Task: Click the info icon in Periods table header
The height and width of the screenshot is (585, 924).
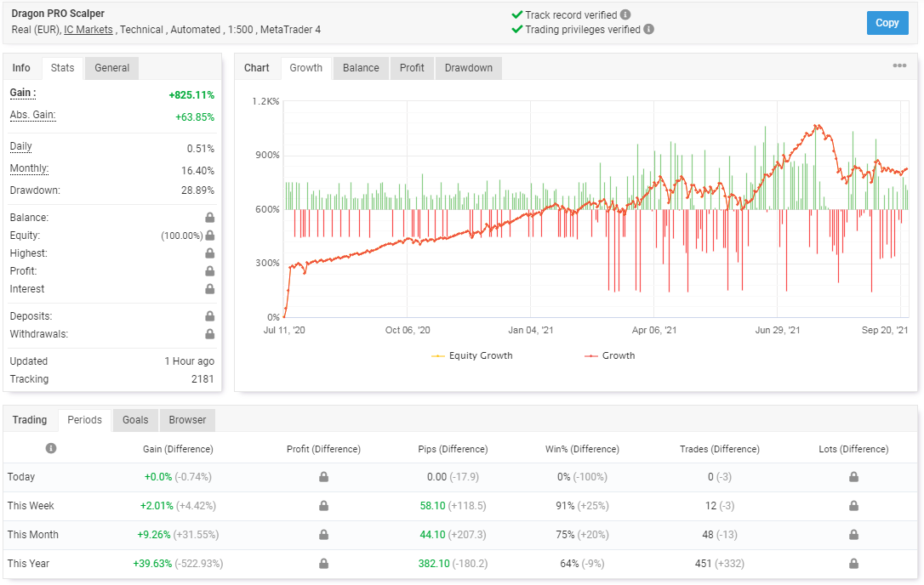Action: pyautogui.click(x=51, y=448)
